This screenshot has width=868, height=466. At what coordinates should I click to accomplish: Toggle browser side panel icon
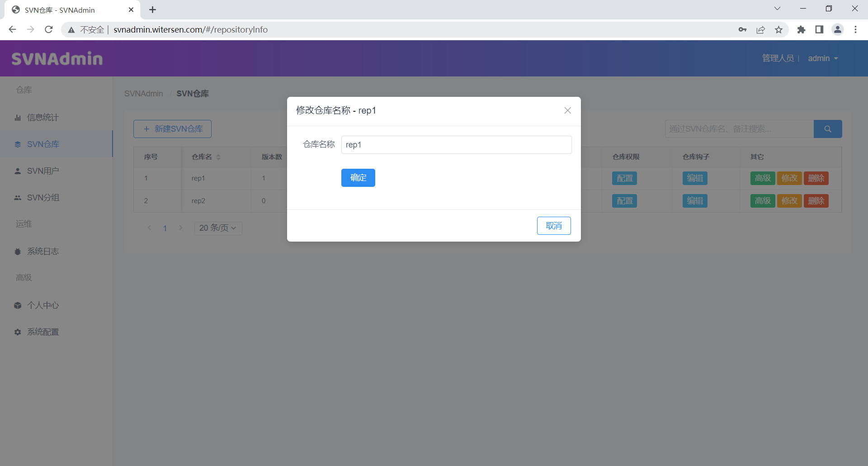(819, 29)
